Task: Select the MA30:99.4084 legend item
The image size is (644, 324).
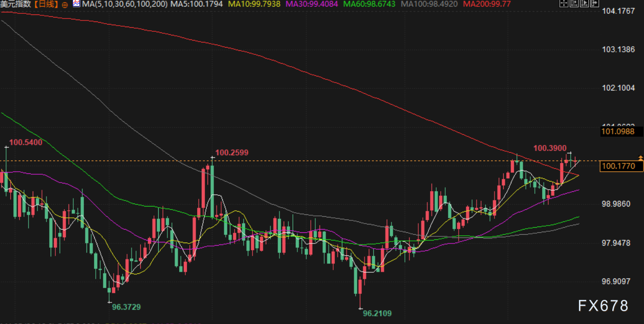Action: [x=312, y=4]
